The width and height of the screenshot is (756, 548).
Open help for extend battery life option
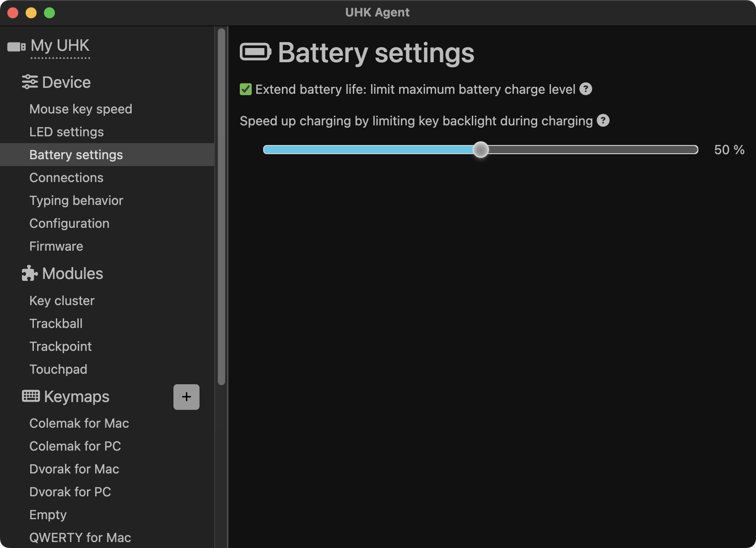click(586, 89)
